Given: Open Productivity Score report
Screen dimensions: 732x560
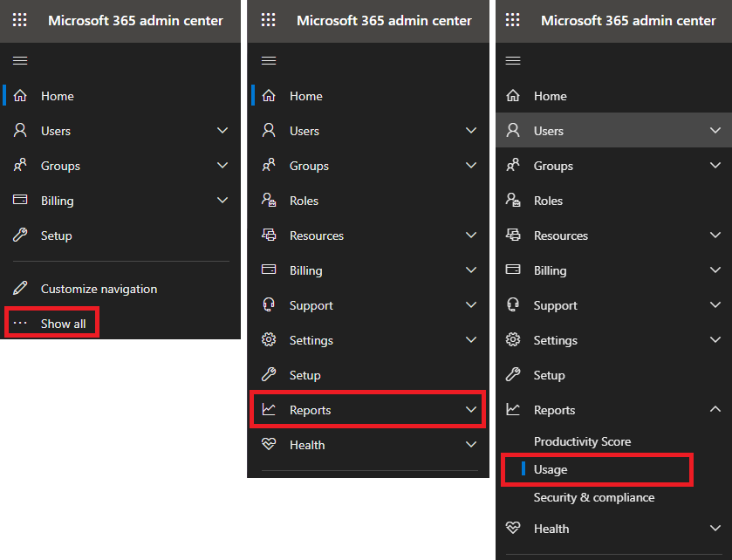Looking at the screenshot, I should 582,441.
